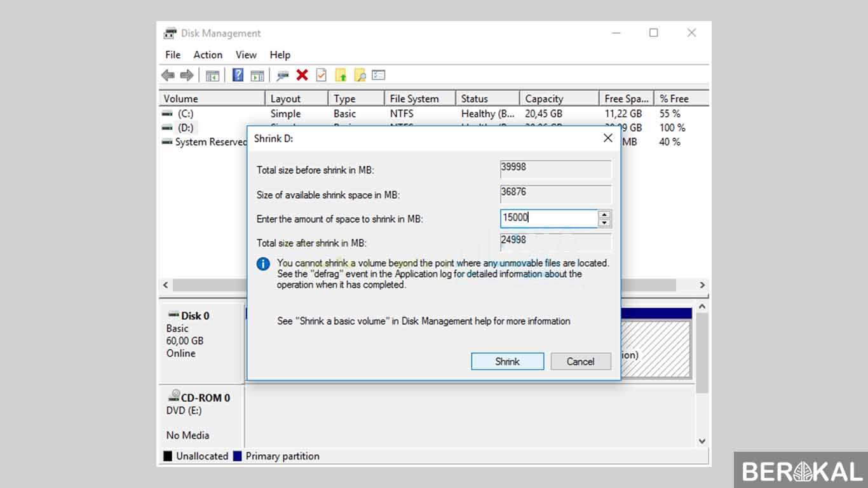Image resolution: width=868 pixels, height=488 pixels.
Task: Click the 60,00 GB text under Disk 0
Action: click(x=185, y=341)
